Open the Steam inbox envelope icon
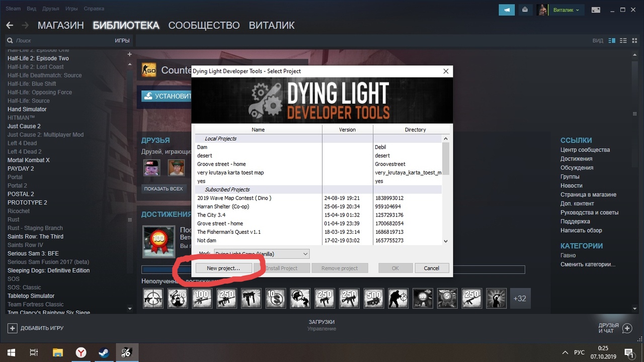 click(x=525, y=10)
